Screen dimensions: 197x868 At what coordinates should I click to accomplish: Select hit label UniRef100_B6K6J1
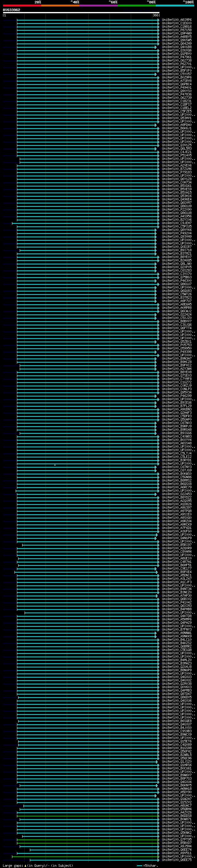coord(177,128)
